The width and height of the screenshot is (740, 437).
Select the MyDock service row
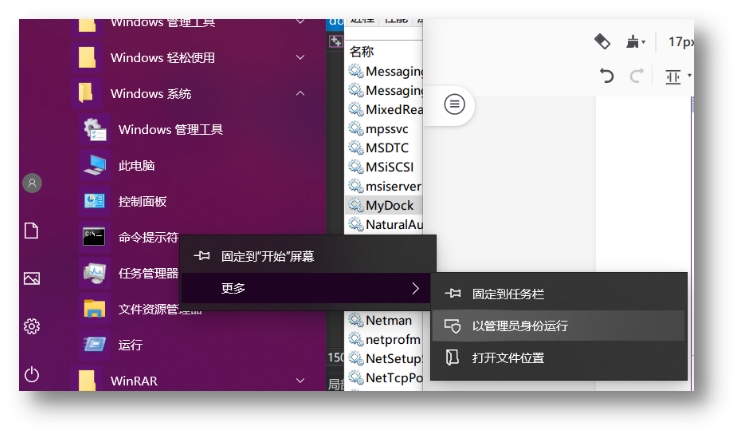(384, 205)
